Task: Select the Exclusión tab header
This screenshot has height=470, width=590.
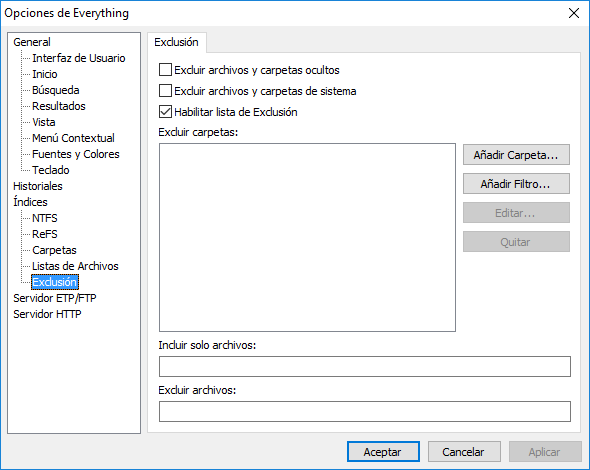Action: (x=176, y=42)
